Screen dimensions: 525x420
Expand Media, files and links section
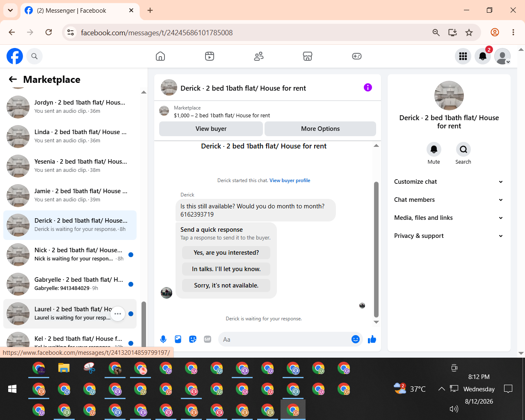pyautogui.click(x=449, y=218)
